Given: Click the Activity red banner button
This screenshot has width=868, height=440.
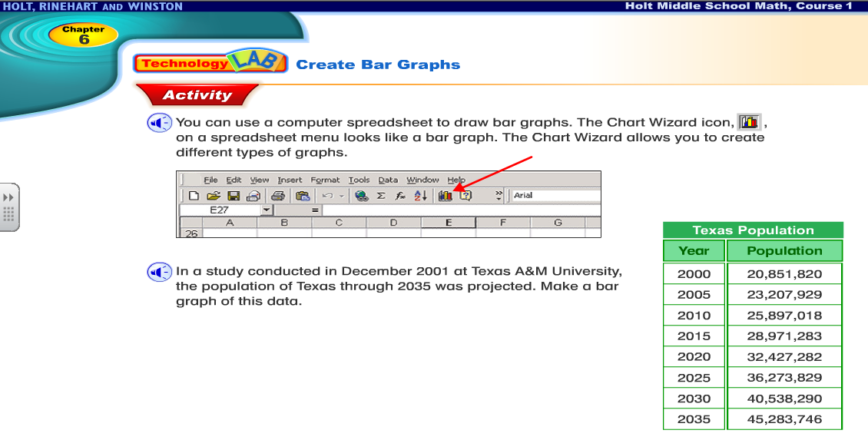Looking at the screenshot, I should [197, 95].
